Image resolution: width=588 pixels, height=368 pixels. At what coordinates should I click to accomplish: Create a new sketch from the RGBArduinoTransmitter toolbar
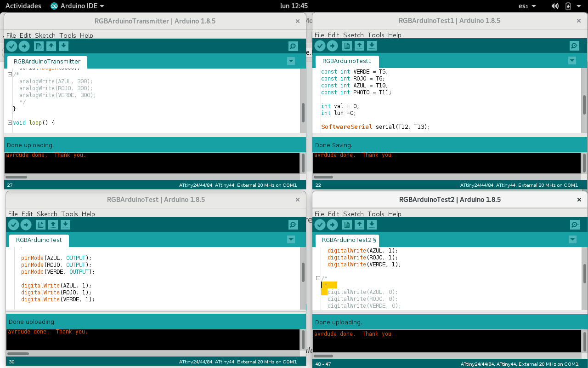pyautogui.click(x=39, y=46)
